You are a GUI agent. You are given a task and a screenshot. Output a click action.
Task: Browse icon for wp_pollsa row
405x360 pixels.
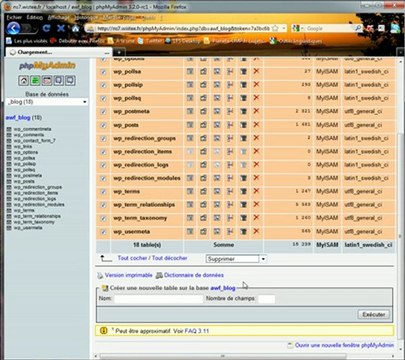click(x=190, y=71)
